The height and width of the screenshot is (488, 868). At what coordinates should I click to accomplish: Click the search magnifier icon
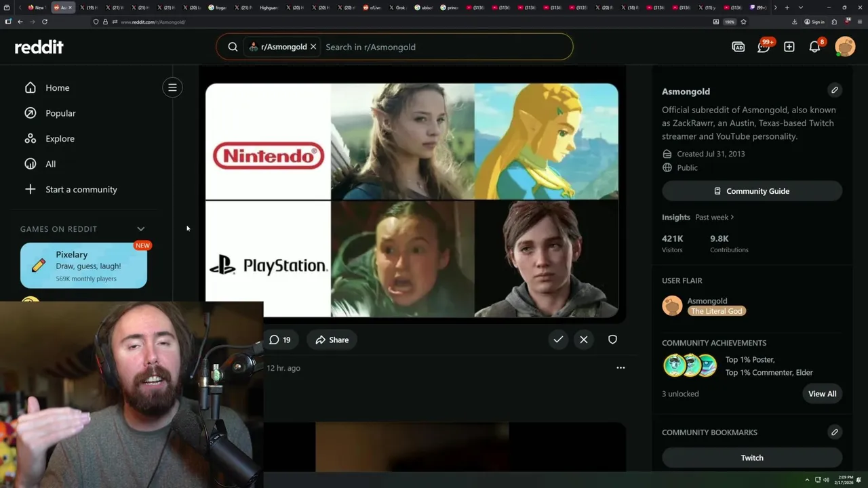pyautogui.click(x=233, y=47)
